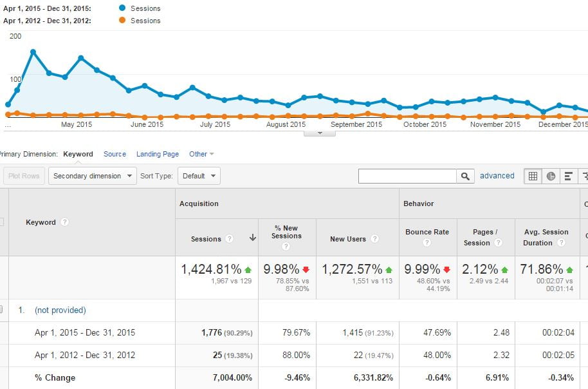
Task: Click the blue Sessions legend dot
Action: click(122, 8)
